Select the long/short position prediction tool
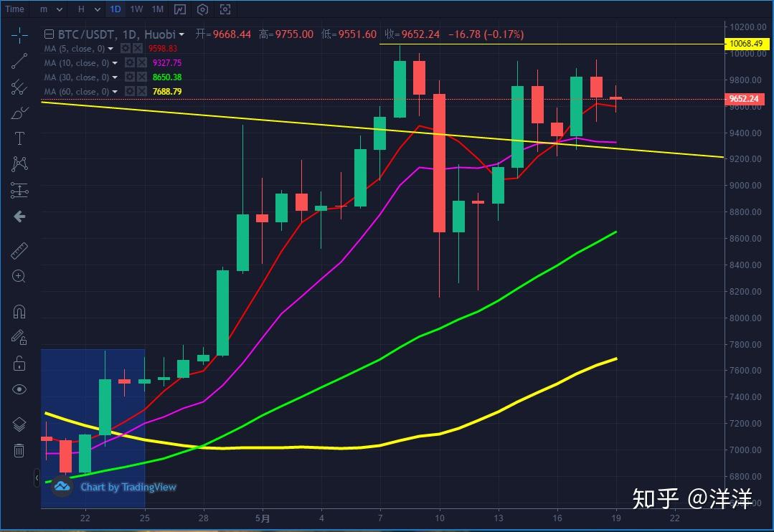 [x=19, y=190]
